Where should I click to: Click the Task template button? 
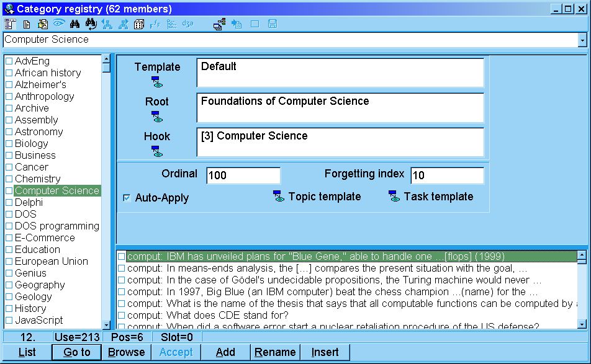(431, 197)
